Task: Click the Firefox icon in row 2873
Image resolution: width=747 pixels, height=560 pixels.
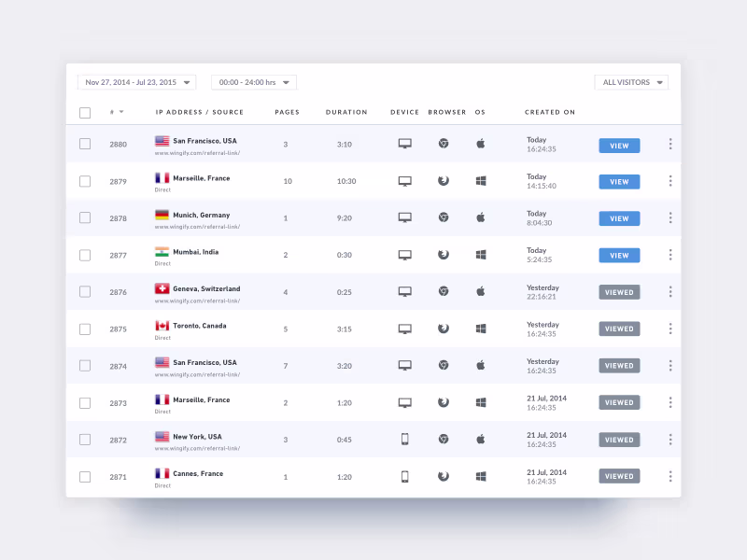Action: click(444, 402)
